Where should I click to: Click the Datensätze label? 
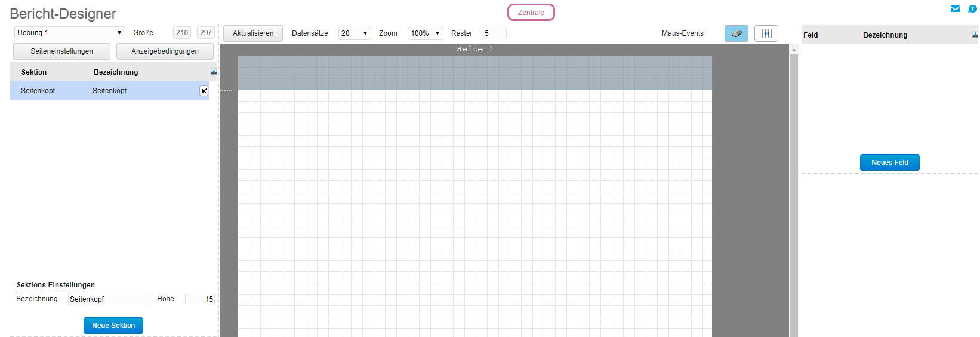click(310, 33)
